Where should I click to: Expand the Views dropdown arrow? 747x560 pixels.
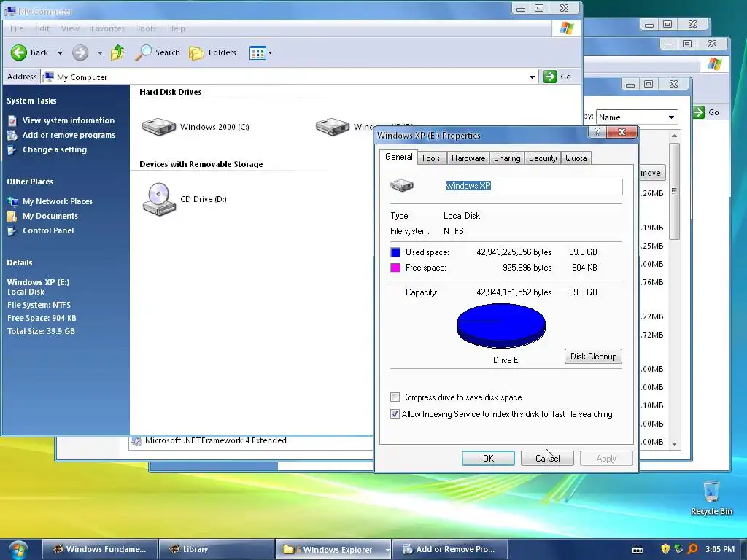pyautogui.click(x=270, y=52)
